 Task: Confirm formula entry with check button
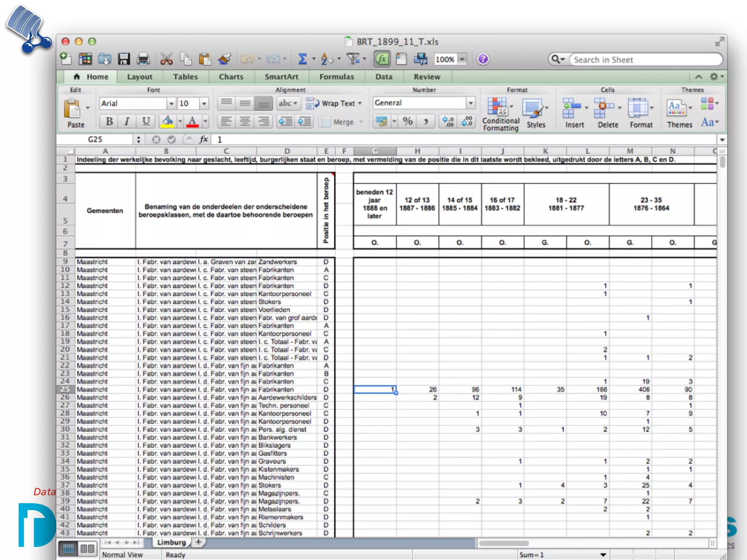point(171,139)
